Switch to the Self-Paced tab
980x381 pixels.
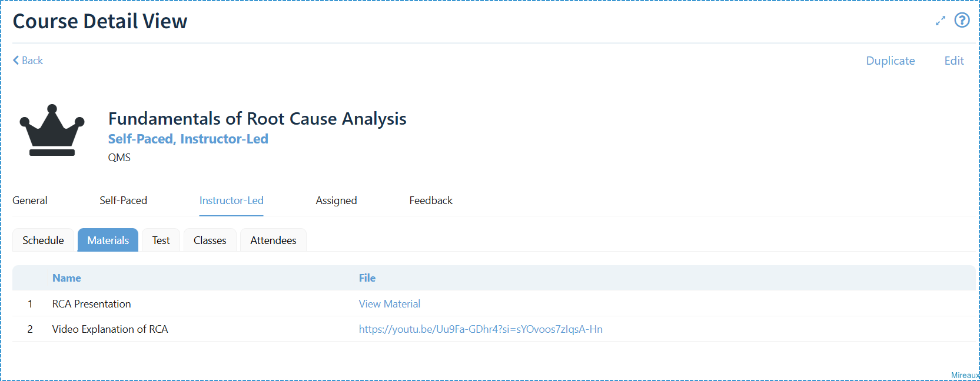pos(123,200)
